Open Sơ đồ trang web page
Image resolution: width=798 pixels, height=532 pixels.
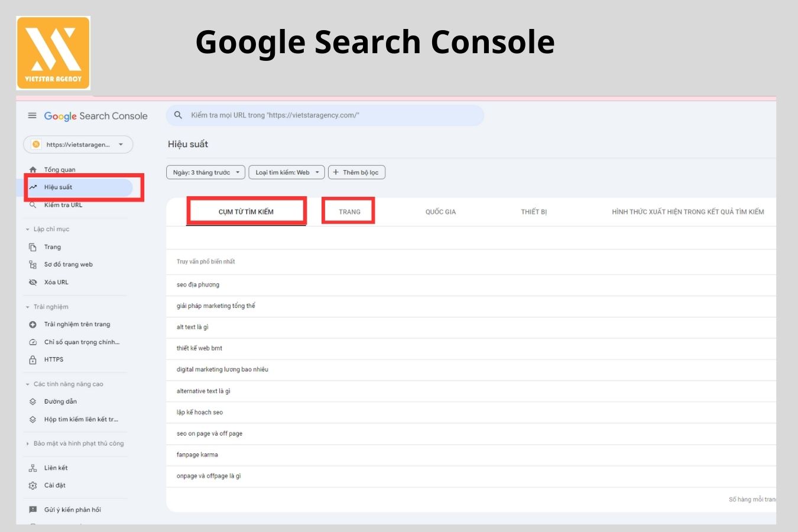[69, 265]
